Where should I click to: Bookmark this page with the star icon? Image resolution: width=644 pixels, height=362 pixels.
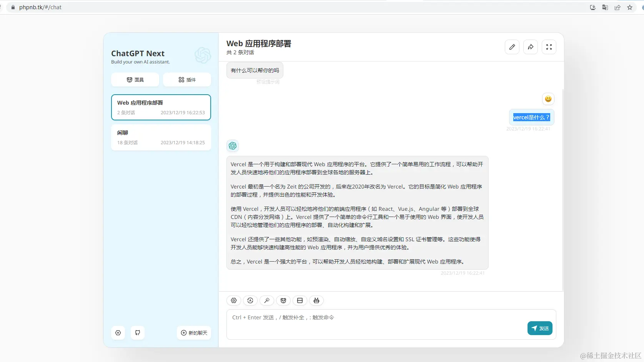[x=630, y=7]
